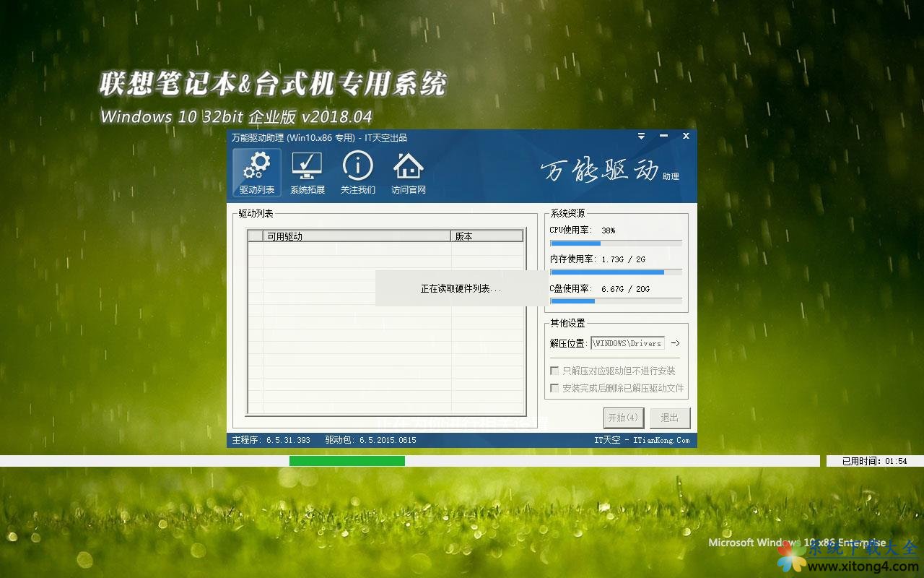Click the 关注我们 info icon

coord(357,173)
